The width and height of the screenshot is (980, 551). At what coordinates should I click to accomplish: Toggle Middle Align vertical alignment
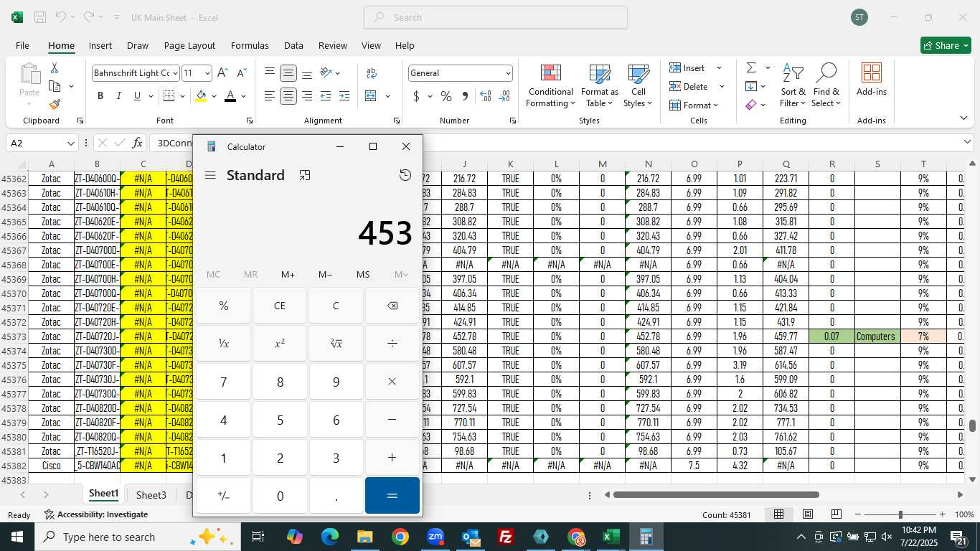click(x=288, y=73)
